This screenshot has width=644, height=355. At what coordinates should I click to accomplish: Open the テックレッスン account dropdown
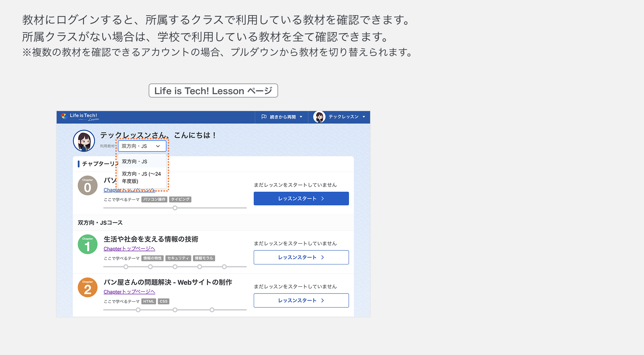pyautogui.click(x=363, y=117)
